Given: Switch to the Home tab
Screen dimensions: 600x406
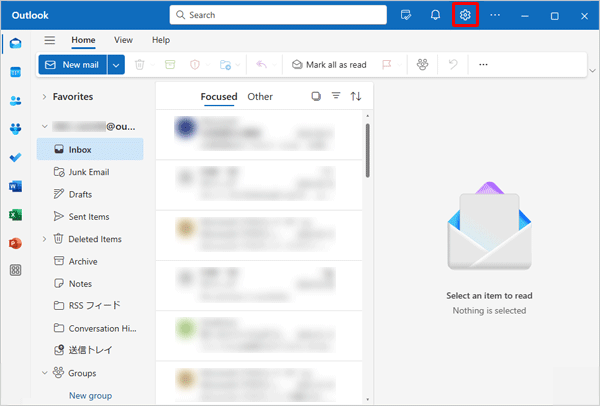Looking at the screenshot, I should tap(83, 40).
